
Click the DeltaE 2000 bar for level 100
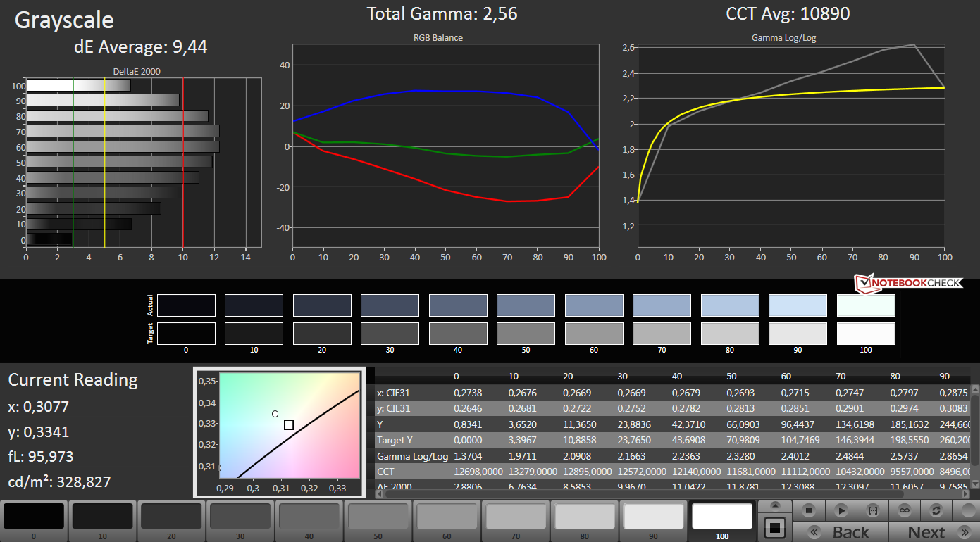click(x=78, y=85)
